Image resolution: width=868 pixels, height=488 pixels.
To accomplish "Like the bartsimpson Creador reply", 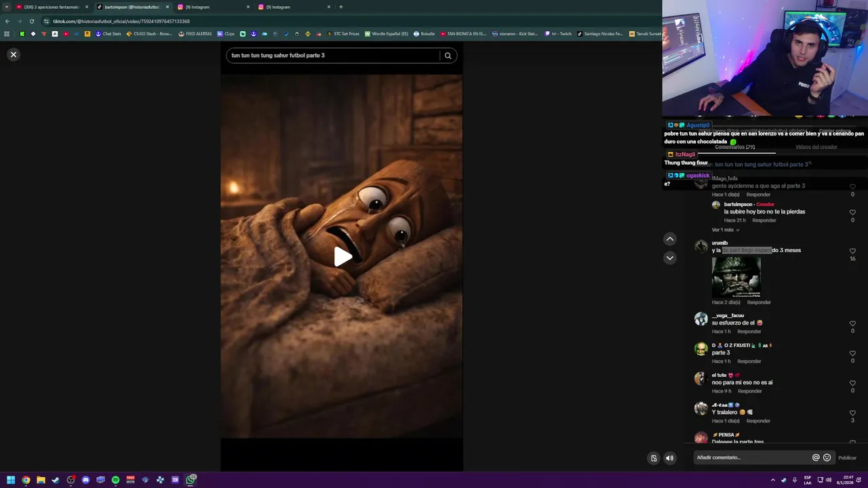I will click(x=852, y=212).
